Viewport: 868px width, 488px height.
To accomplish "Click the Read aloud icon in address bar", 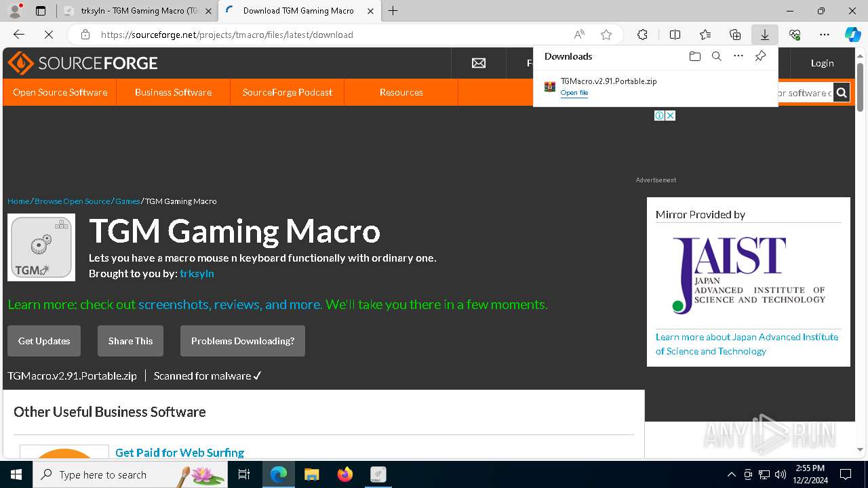I will tap(579, 35).
